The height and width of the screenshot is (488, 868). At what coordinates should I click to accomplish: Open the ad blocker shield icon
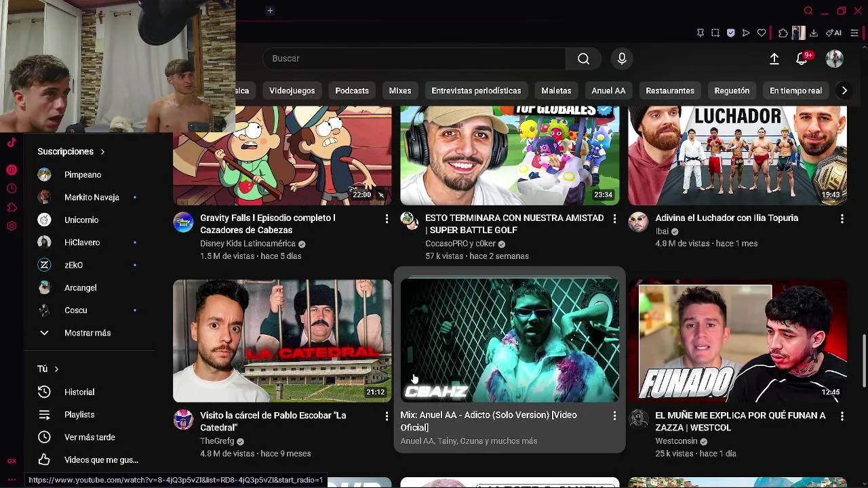(731, 33)
